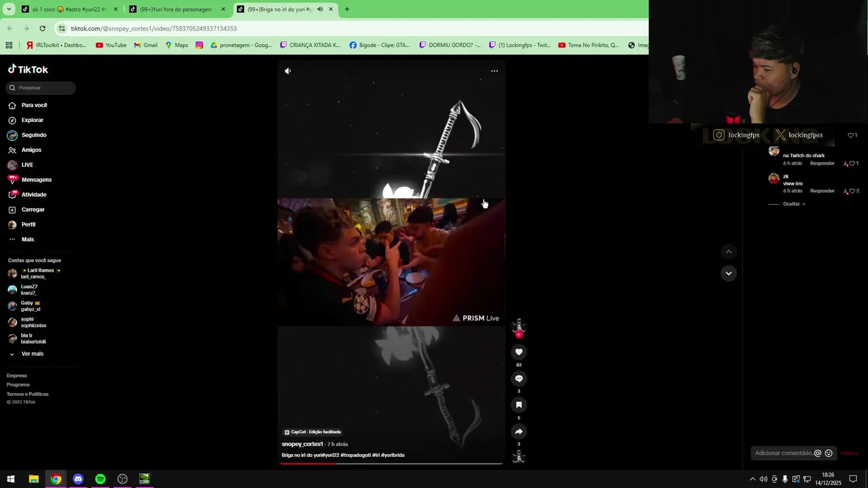Open CapCut Edição facilitada tag

pyautogui.click(x=313, y=432)
